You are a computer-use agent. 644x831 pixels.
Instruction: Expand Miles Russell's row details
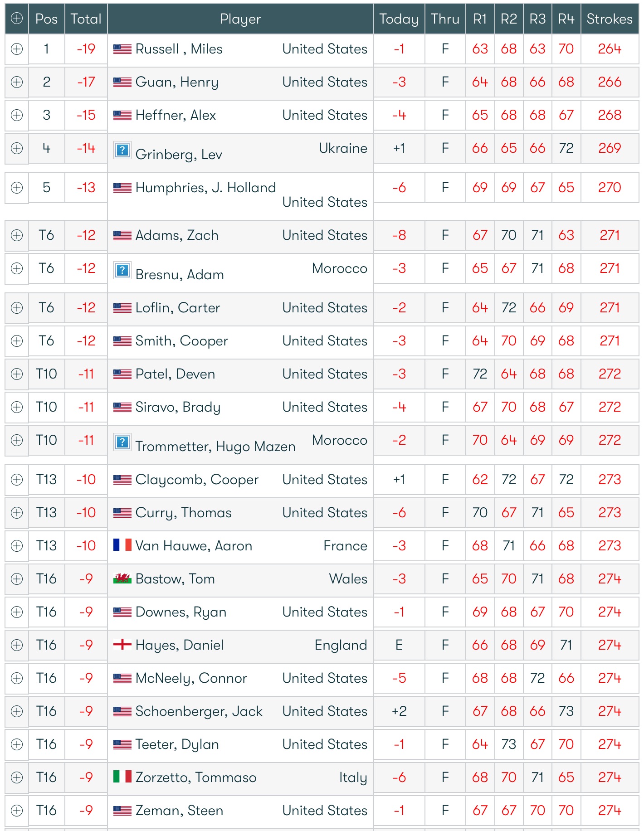click(x=17, y=49)
